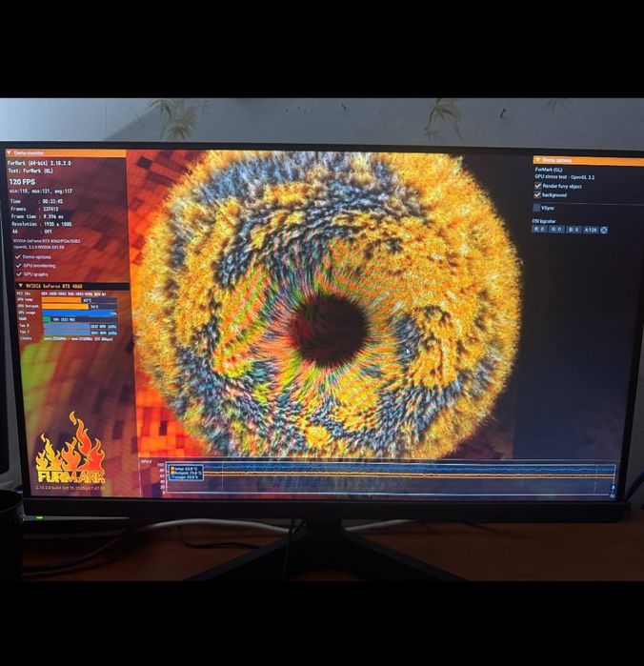Viewport: 644px width, 666px height.
Task: Click the min, max, avg FPS line
Action: coord(41,192)
